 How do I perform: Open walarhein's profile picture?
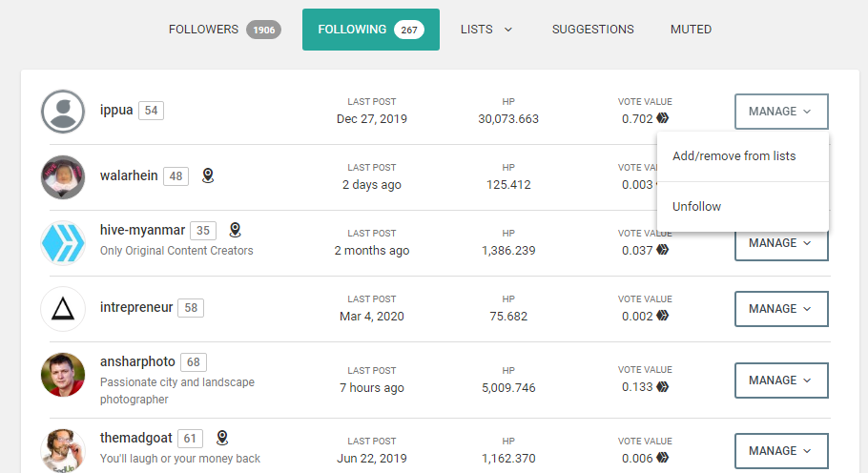63,177
